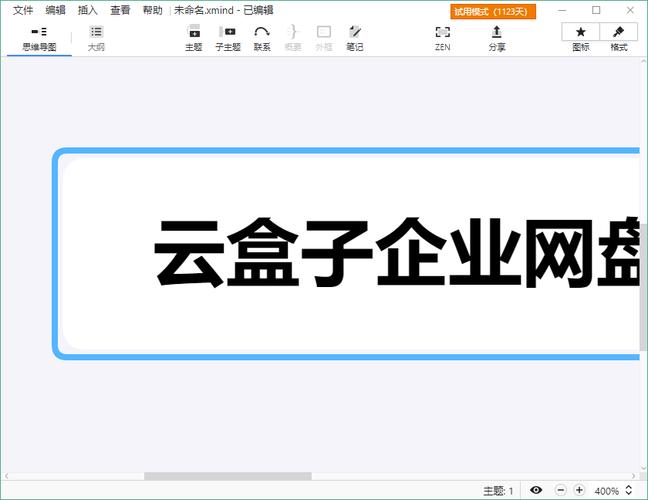Open the 笔记 notes tool
The image size is (648, 500).
click(355, 38)
